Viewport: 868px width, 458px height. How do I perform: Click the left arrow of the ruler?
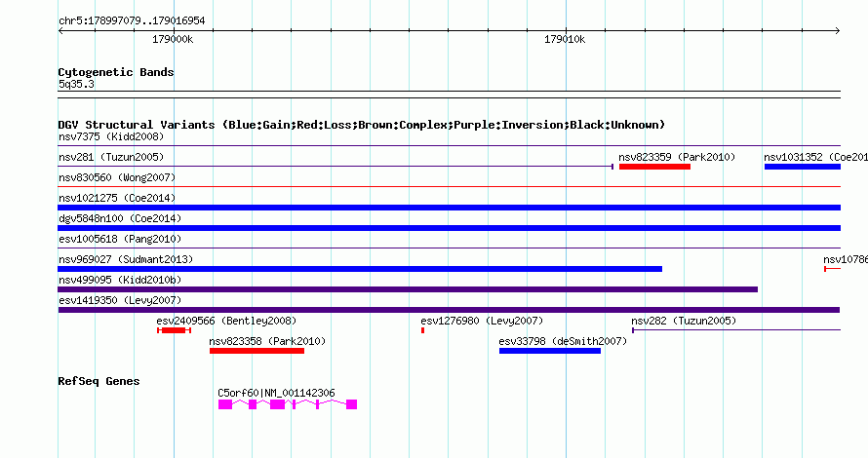pos(60,31)
